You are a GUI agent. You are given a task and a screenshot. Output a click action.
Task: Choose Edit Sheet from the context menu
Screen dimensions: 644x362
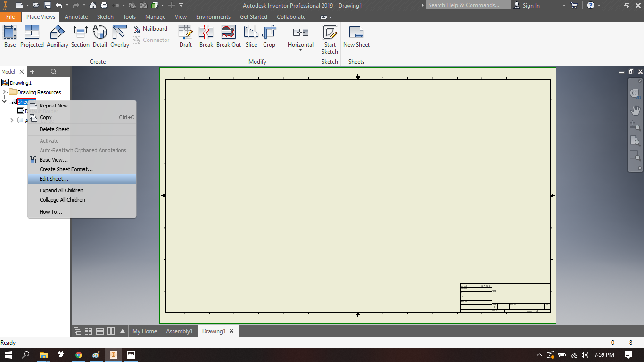coord(53,179)
